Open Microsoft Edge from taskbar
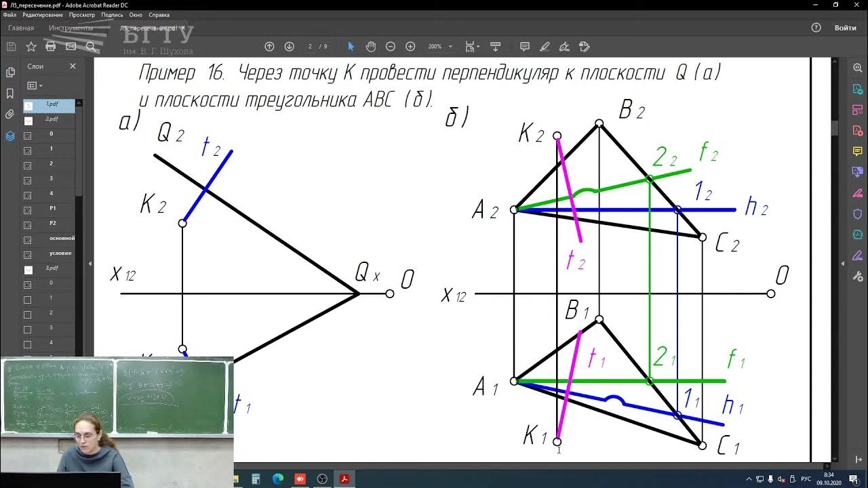 pos(277,479)
